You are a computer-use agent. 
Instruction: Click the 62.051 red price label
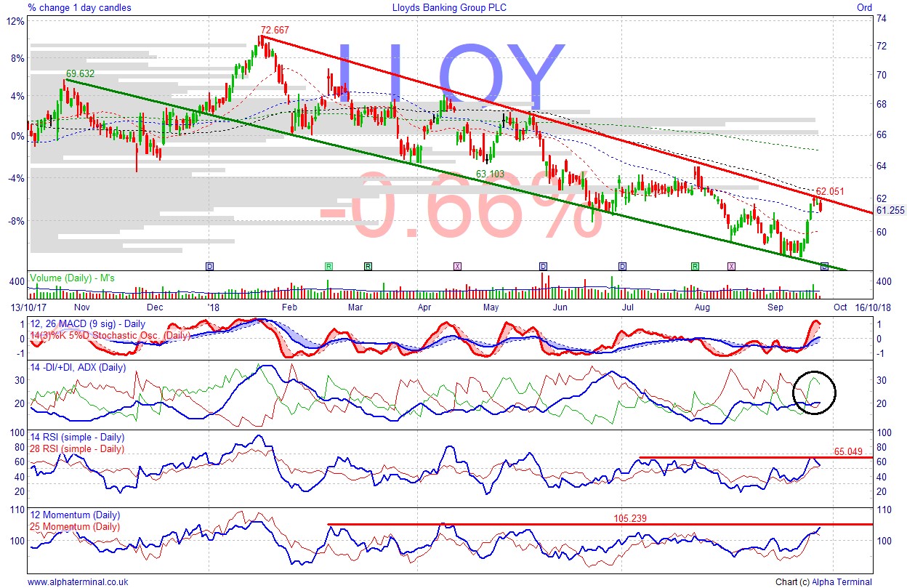click(831, 191)
